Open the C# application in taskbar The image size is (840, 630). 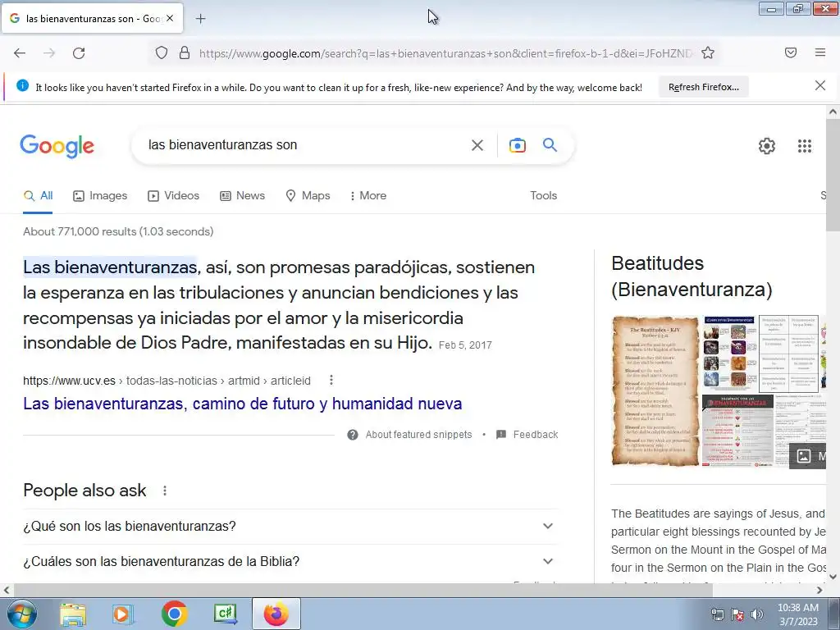tap(225, 614)
